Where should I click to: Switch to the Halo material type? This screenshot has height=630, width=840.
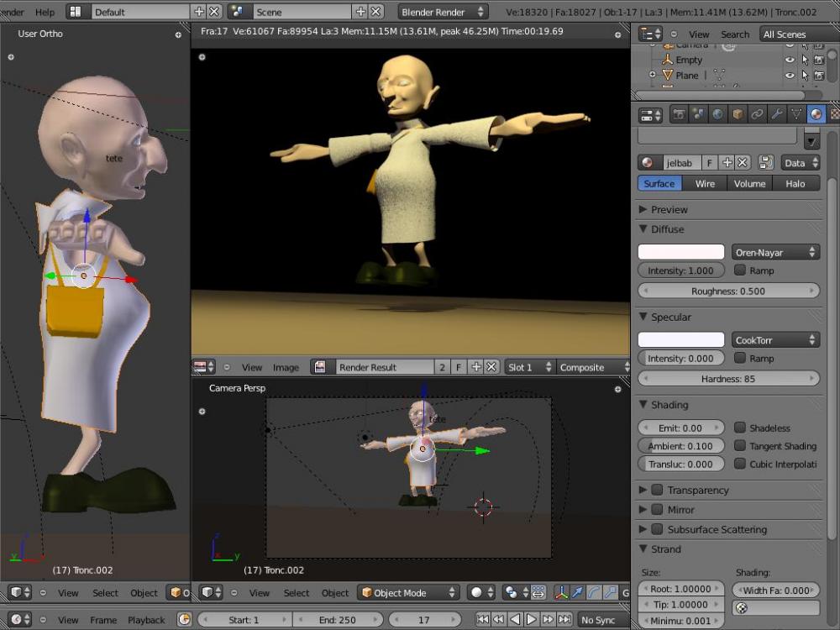795,183
